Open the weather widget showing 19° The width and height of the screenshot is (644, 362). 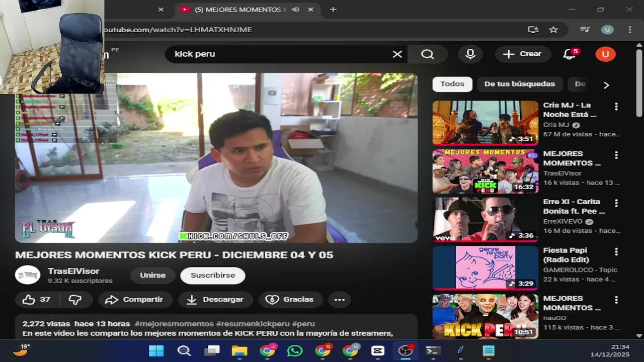click(x=21, y=349)
